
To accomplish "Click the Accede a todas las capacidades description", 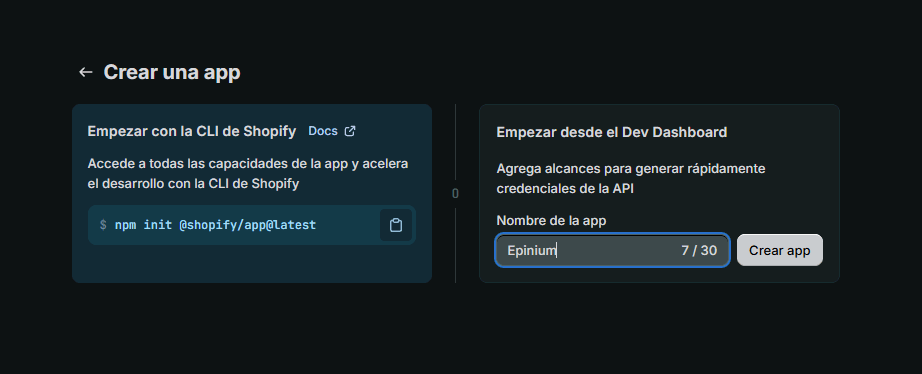I will point(248,173).
